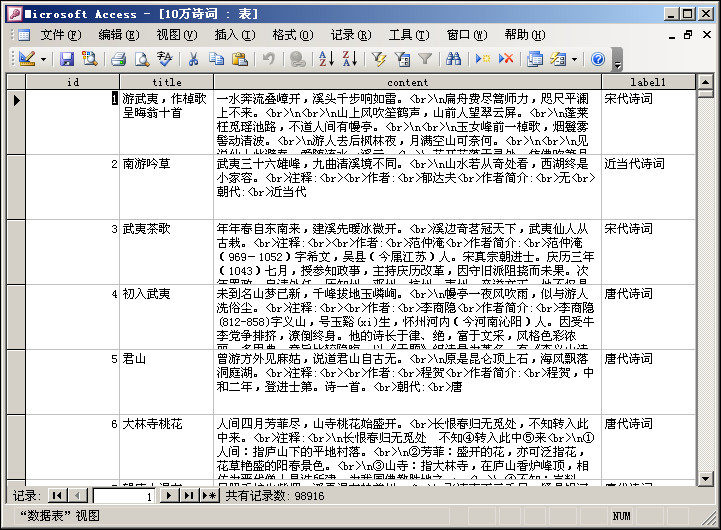Restore the inner table window
Viewport: 721px width, 530px height.
point(688,35)
